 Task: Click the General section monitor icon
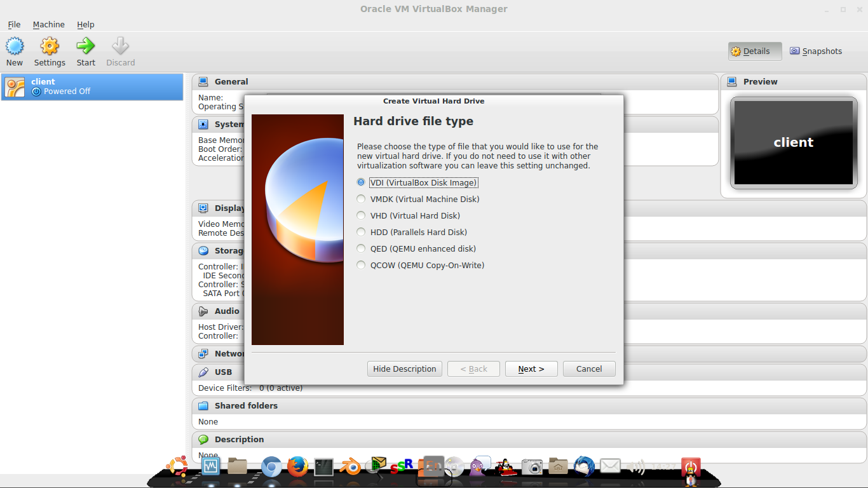(203, 81)
